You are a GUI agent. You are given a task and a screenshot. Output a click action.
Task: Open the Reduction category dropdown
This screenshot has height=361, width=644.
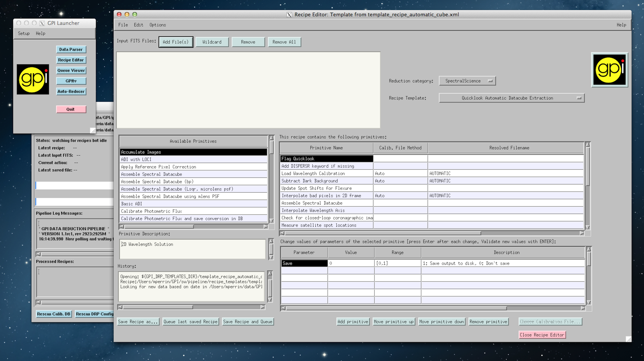point(467,81)
